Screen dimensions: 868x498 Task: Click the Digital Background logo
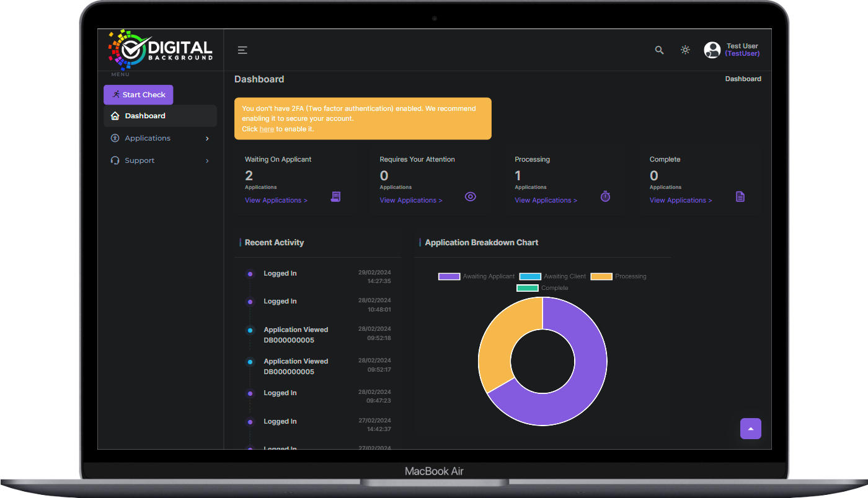click(161, 49)
